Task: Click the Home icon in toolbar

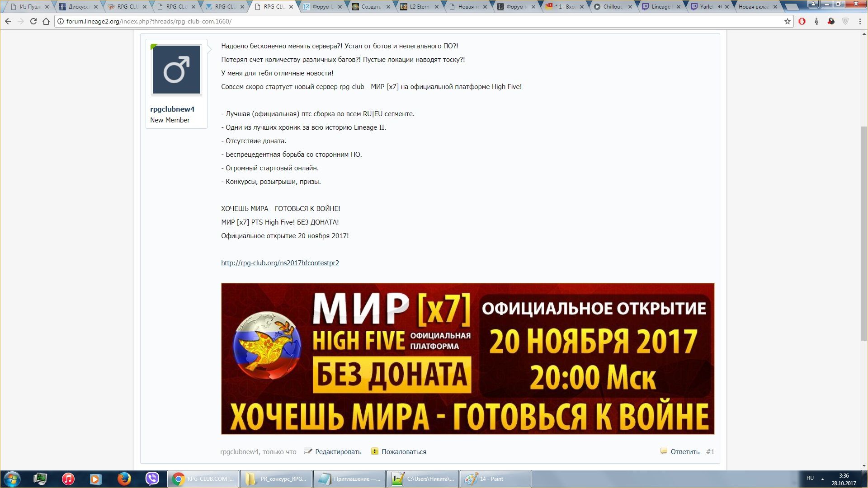Action: click(46, 21)
